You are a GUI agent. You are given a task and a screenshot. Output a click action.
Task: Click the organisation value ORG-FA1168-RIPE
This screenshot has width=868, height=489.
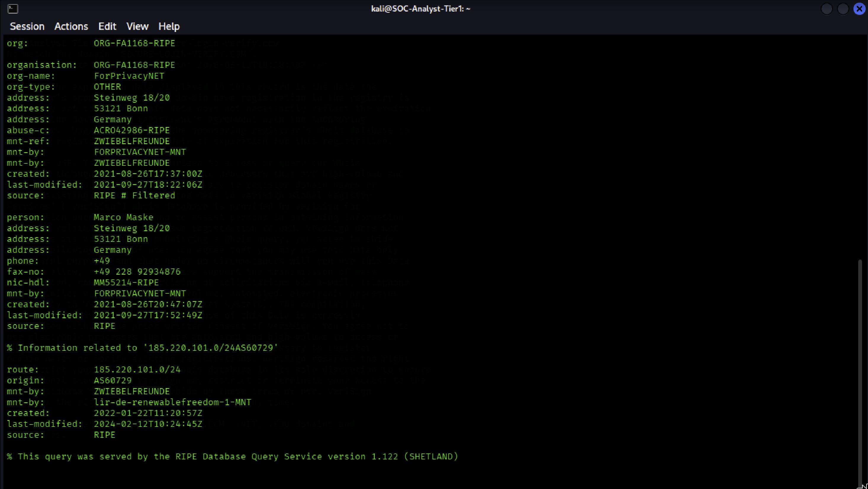click(134, 65)
